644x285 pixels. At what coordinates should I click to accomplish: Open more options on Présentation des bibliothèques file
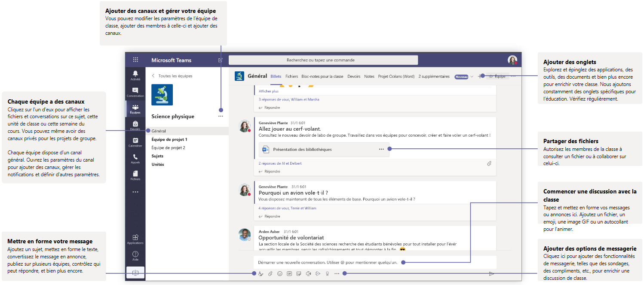(381, 149)
